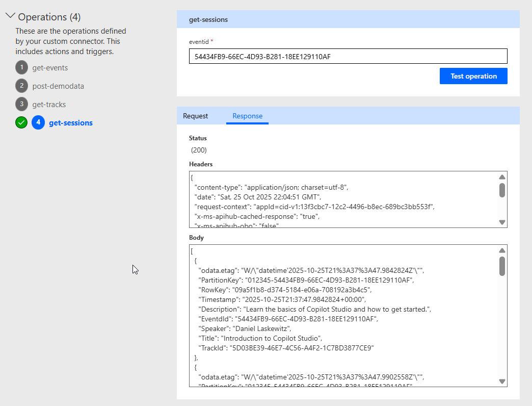
Task: Go to the get-tracks operation
Action: tap(49, 104)
